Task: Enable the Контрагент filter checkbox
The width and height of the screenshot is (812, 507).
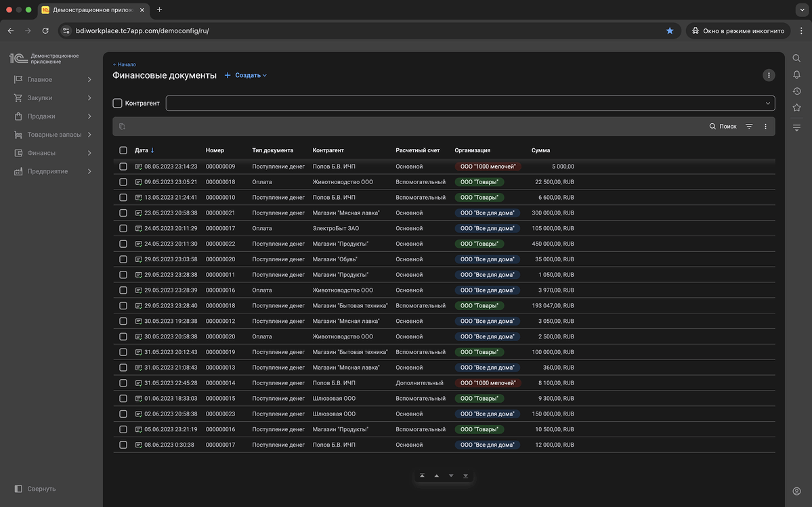Action: [118, 103]
